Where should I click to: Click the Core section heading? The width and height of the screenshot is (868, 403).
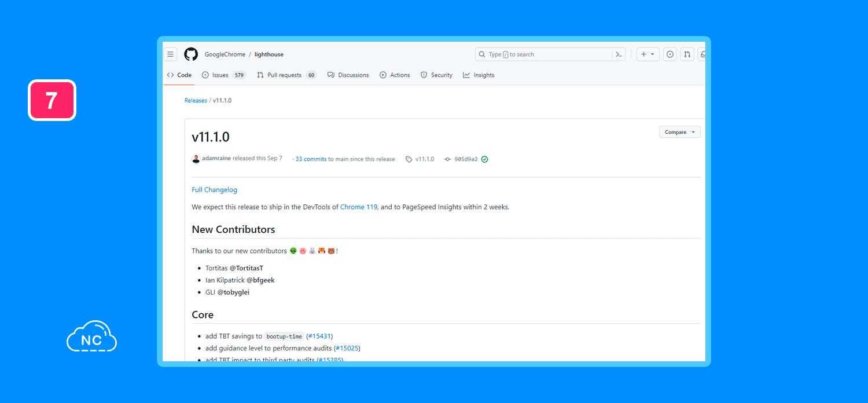click(203, 315)
